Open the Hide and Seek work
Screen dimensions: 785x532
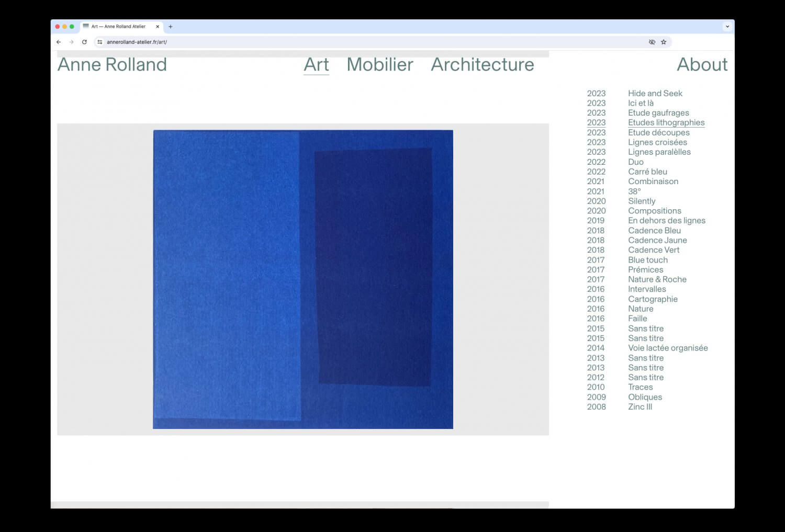pyautogui.click(x=655, y=93)
